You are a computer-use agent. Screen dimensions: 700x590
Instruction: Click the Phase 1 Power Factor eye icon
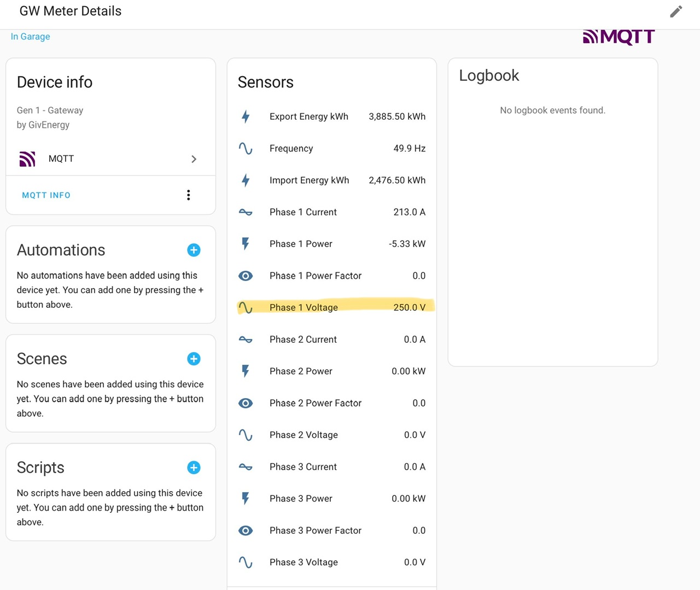point(246,276)
